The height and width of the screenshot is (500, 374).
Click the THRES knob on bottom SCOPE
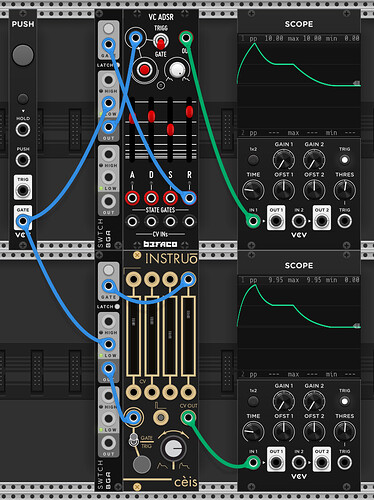tap(344, 432)
